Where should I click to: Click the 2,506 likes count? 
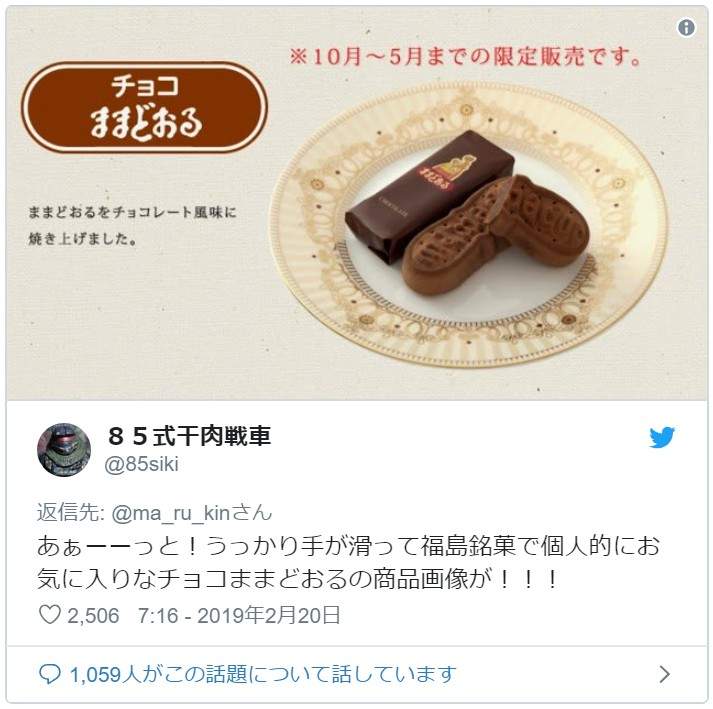93,616
